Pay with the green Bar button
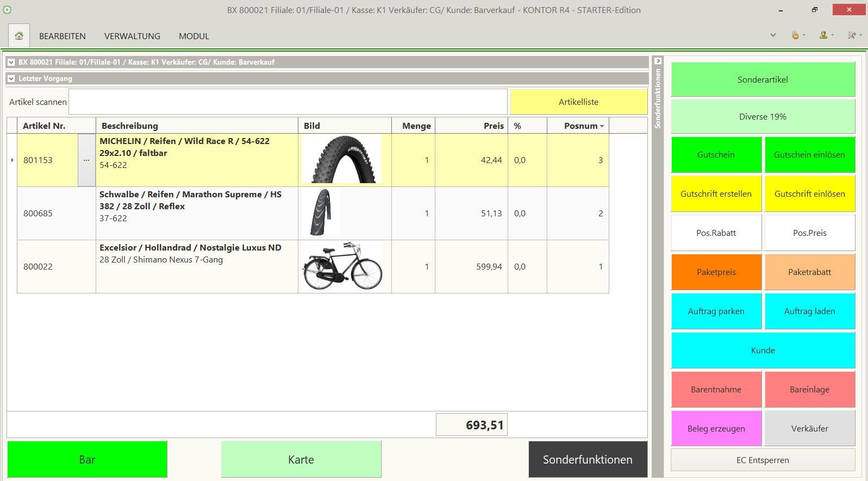This screenshot has height=481, width=868. click(87, 459)
